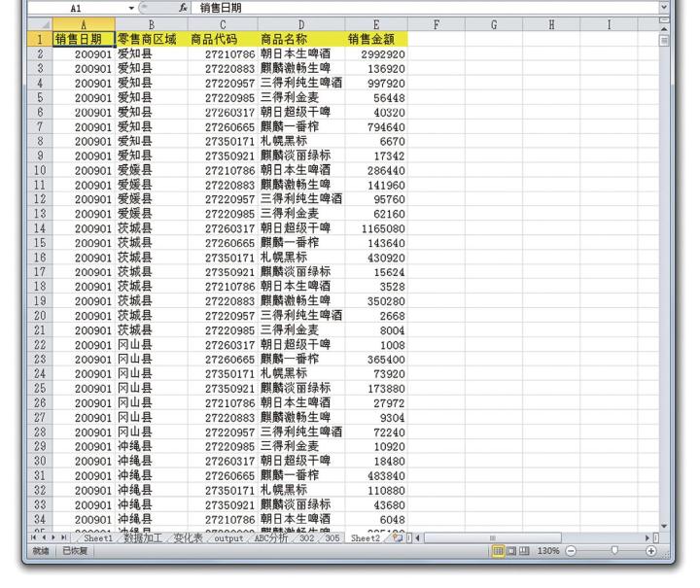Switch to the 变化表 sheet tab
This screenshot has width=700, height=588.
188,538
